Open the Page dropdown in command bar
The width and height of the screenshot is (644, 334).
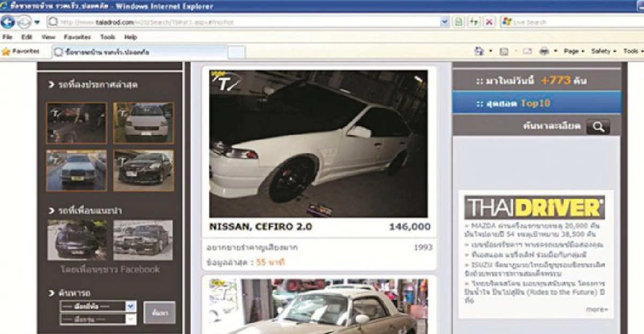click(x=573, y=51)
